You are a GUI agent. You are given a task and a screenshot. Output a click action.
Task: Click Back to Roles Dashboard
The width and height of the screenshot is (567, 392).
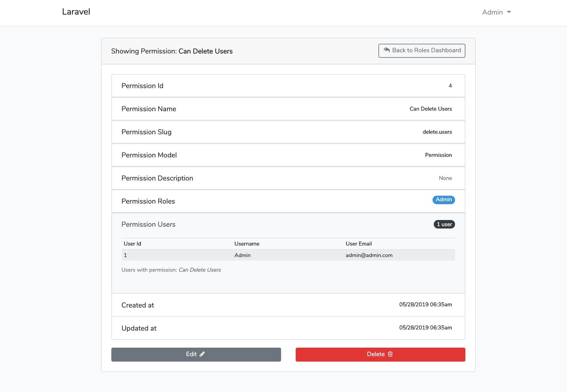pos(421,50)
